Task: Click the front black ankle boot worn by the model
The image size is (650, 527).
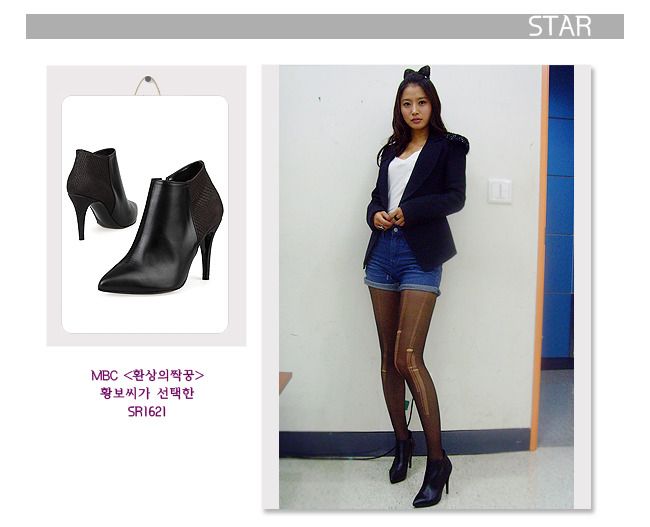Action: (432, 479)
